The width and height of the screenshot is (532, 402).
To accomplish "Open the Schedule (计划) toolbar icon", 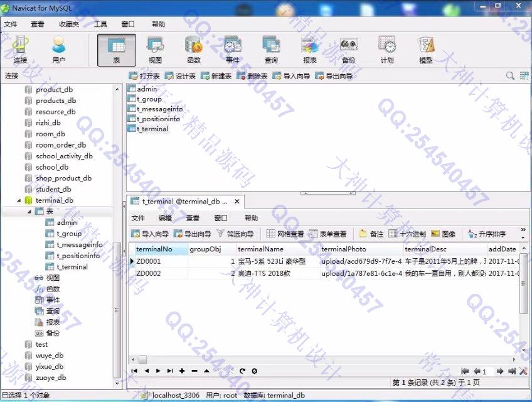I will tap(387, 50).
